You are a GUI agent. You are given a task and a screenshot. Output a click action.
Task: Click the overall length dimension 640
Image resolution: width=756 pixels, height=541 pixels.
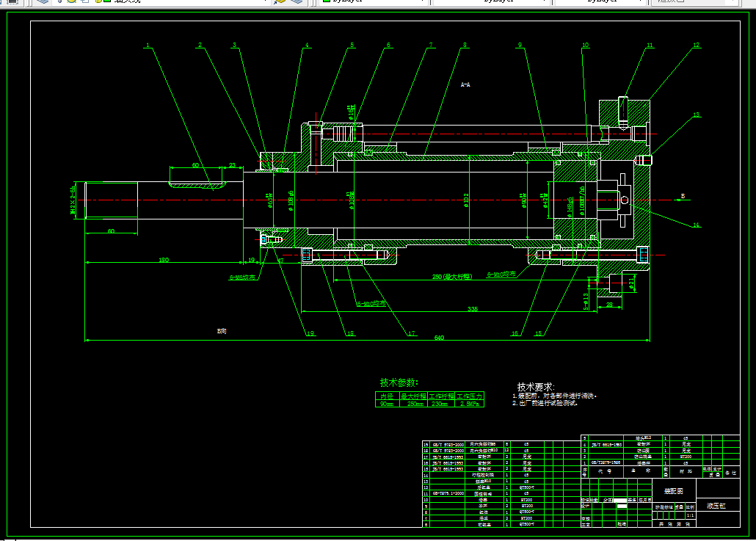pos(439,338)
